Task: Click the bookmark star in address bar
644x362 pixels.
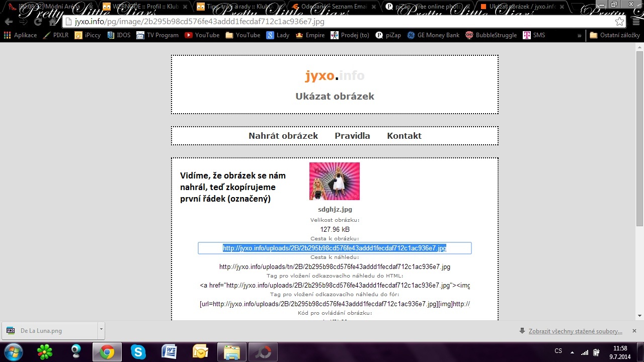Action: 619,22
